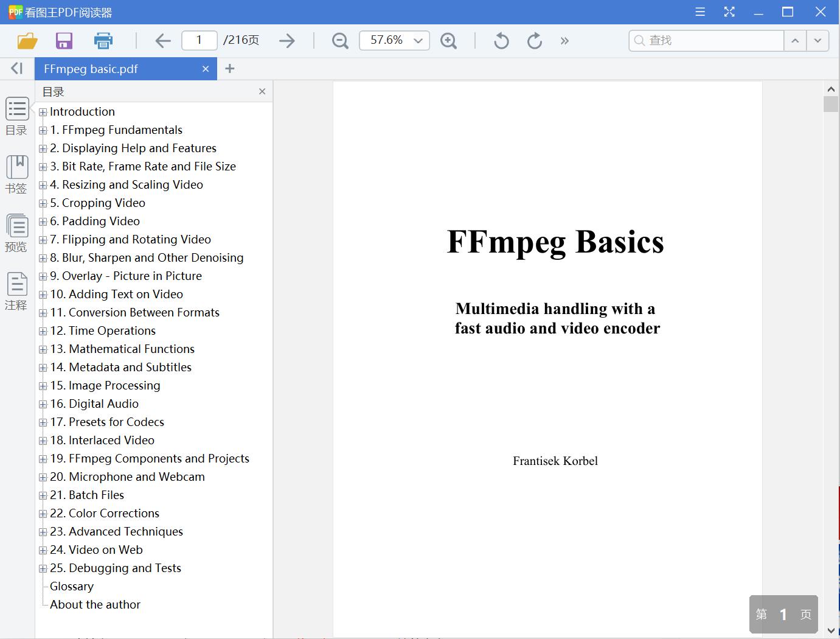Expand the 12. Time Operations node
The image size is (840, 639).
tap(43, 331)
